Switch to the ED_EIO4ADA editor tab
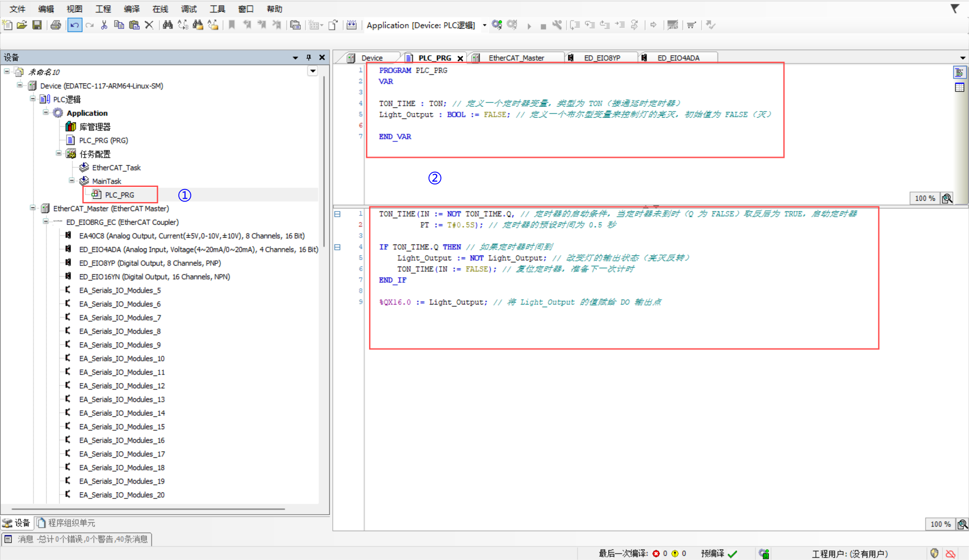The height and width of the screenshot is (560, 969). pos(678,58)
